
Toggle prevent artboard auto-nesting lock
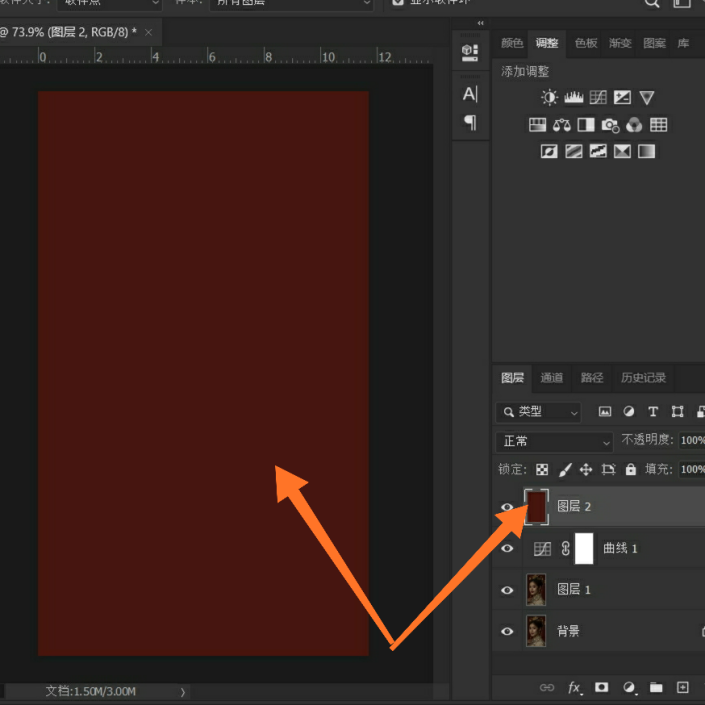point(608,469)
